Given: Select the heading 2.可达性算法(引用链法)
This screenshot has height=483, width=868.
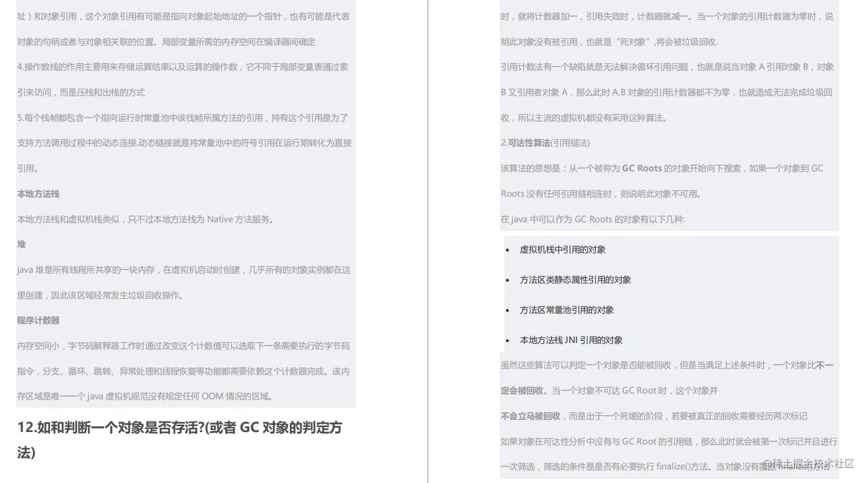Looking at the screenshot, I should tap(546, 142).
